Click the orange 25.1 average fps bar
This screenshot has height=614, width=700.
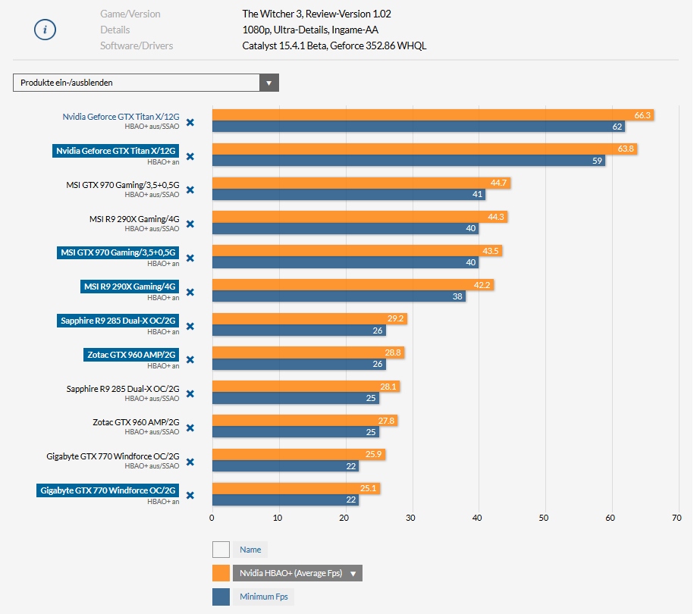point(296,488)
